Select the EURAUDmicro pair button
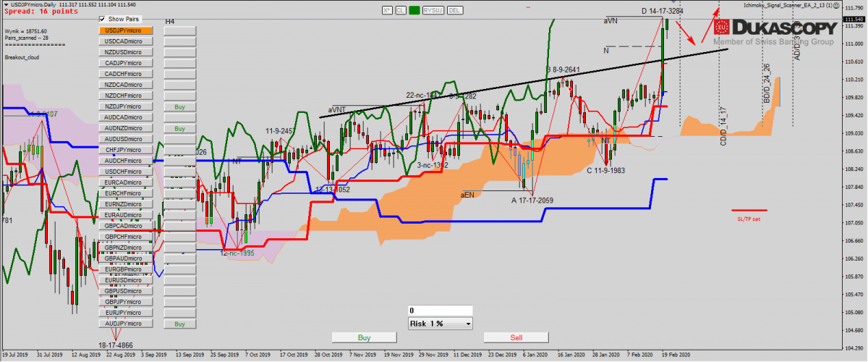 tap(125, 215)
